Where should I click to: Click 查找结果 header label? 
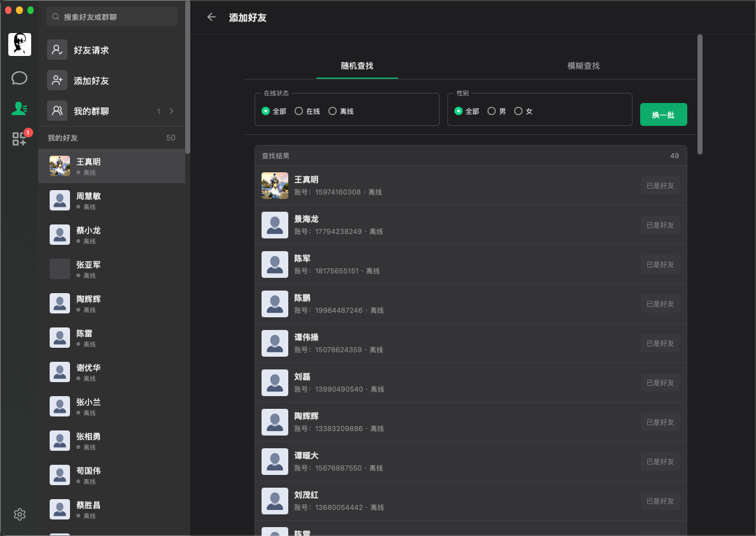click(x=276, y=156)
